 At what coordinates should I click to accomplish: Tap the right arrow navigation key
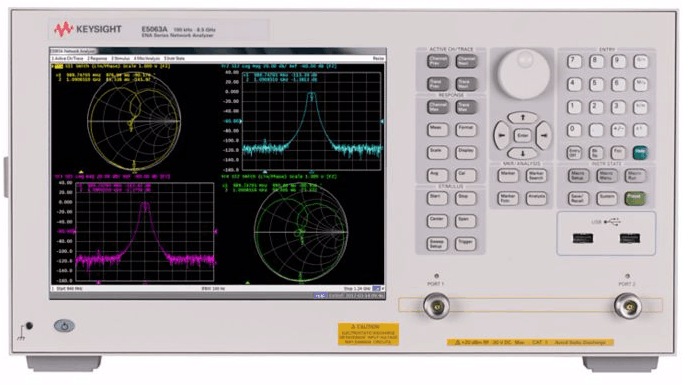coord(544,135)
